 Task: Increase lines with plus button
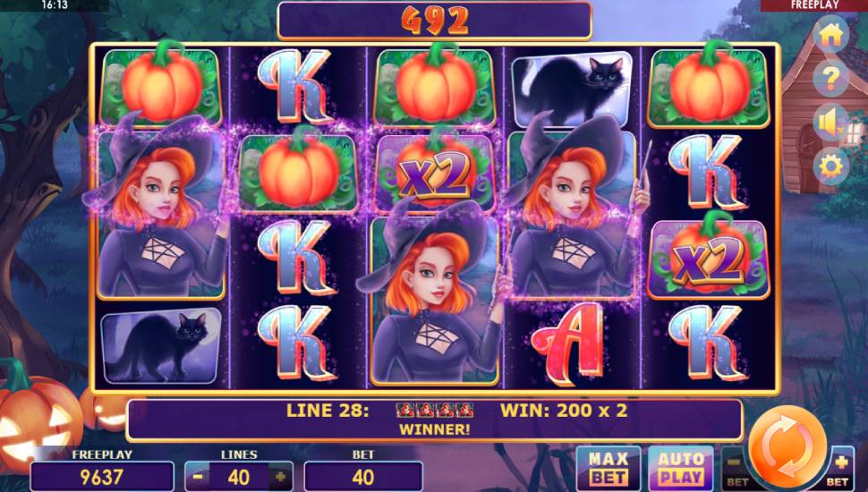[280, 477]
